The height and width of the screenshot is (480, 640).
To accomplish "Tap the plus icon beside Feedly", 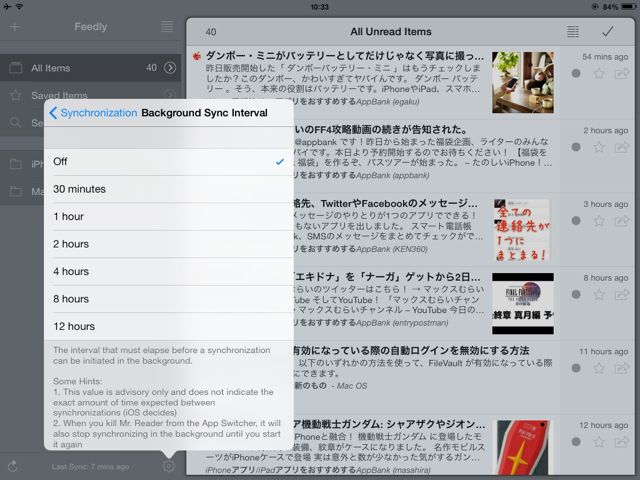I will click(15, 27).
